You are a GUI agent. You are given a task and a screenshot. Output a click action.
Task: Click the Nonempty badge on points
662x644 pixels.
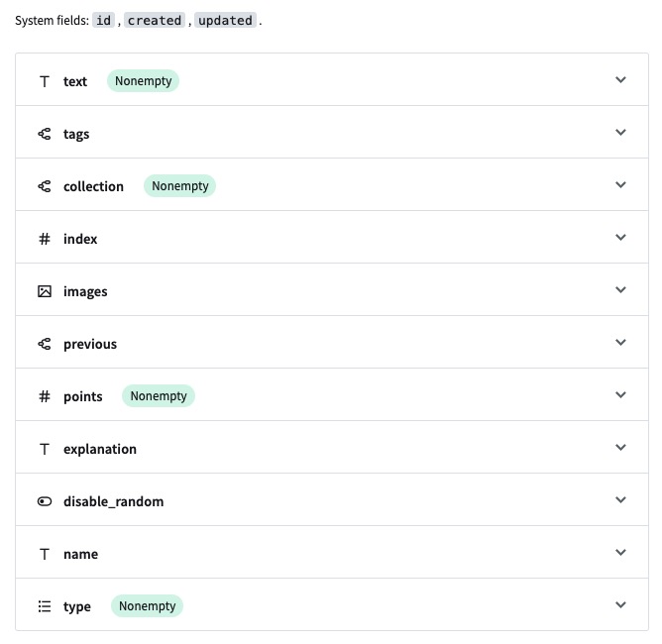159,396
